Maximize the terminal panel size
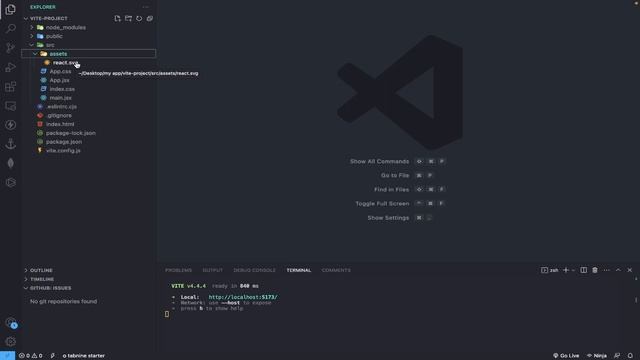Viewport: 640px width, 360px height. coord(618,270)
